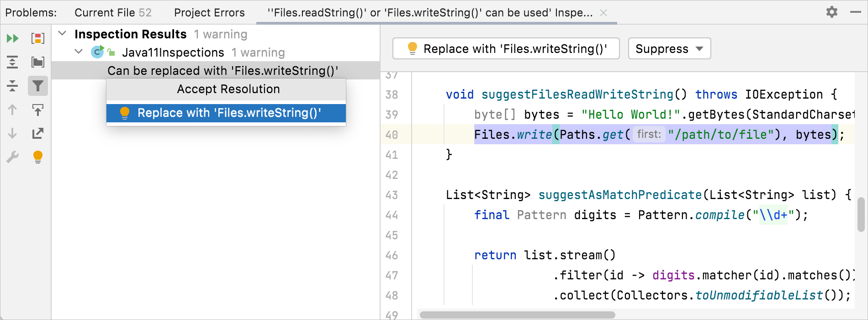Click suggestAsMatchPredicate method name
Image resolution: width=868 pixels, height=320 pixels.
click(620, 195)
